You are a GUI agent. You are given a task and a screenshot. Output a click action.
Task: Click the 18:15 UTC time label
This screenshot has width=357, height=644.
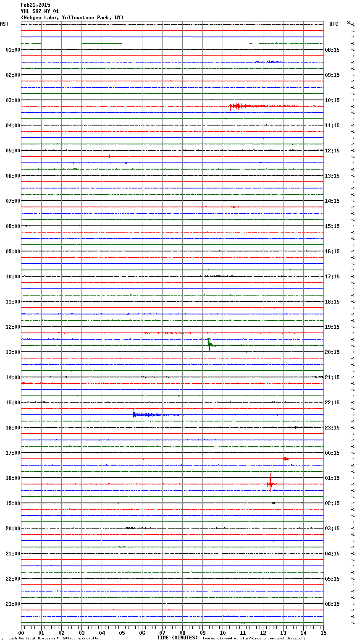[332, 302]
